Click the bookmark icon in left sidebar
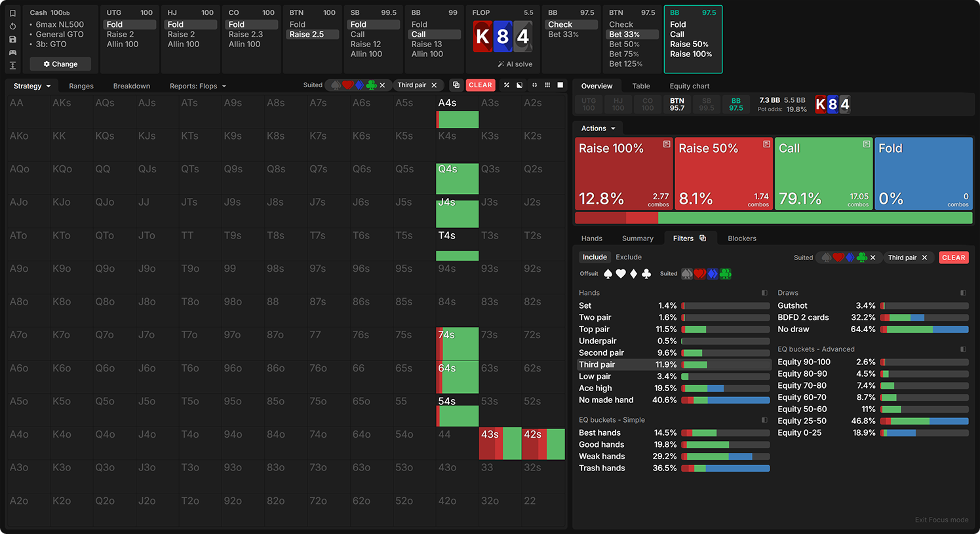Image resolution: width=980 pixels, height=534 pixels. (x=12, y=13)
